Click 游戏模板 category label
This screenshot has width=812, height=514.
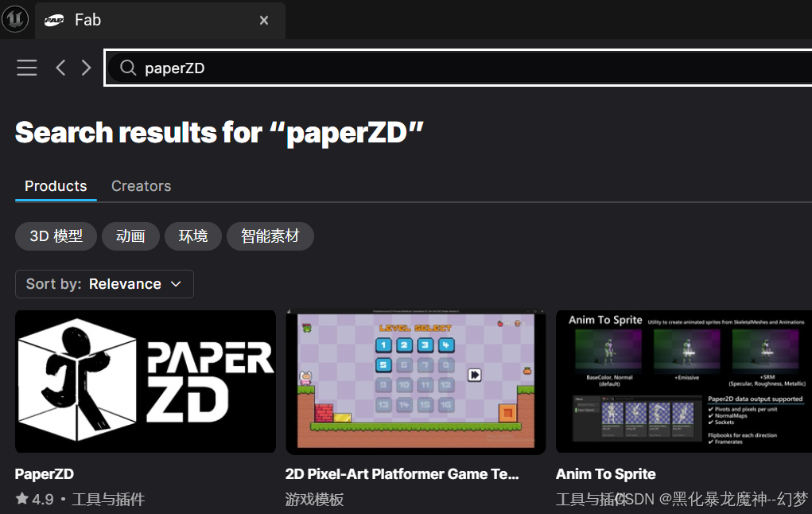pyautogui.click(x=314, y=499)
